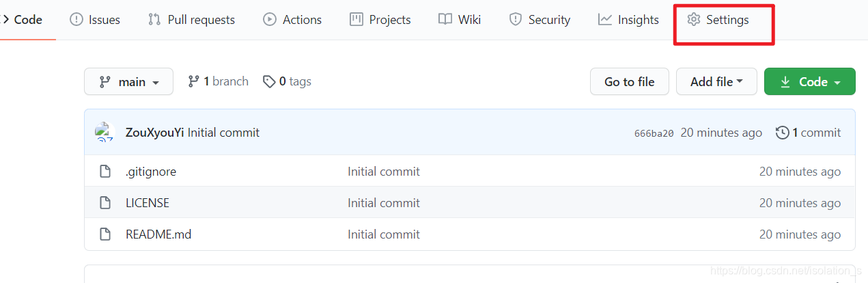This screenshot has height=283, width=868.
Task: Click the file icon beside LICENSE
Action: coord(105,203)
